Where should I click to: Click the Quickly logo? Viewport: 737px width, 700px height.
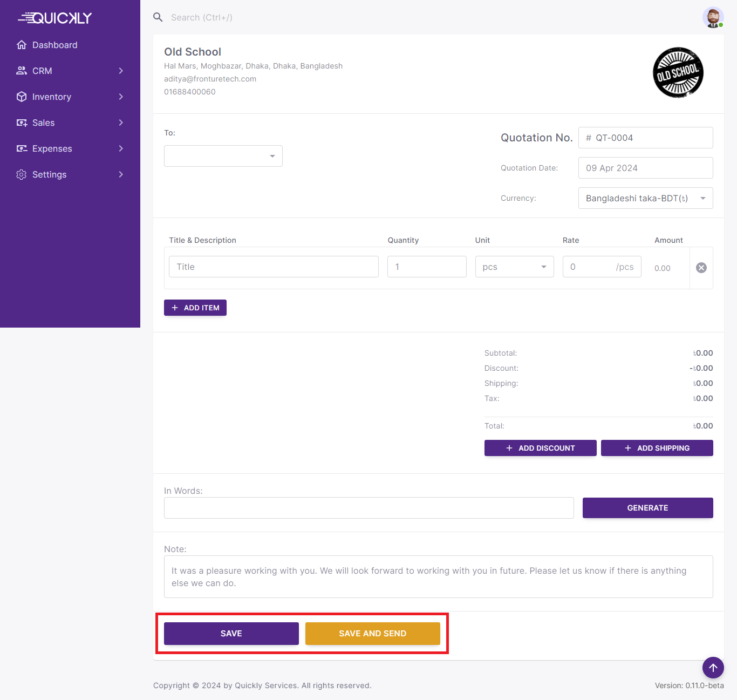coord(55,18)
